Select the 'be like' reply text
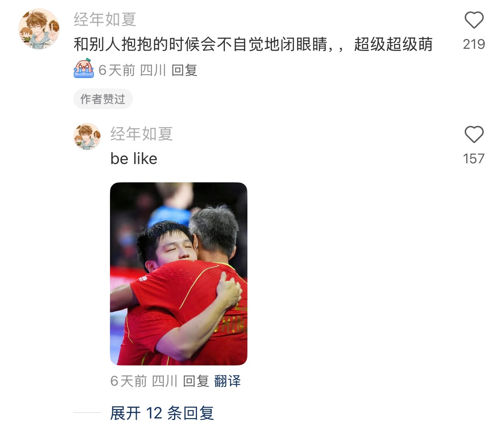This screenshot has width=504, height=428. [x=134, y=159]
